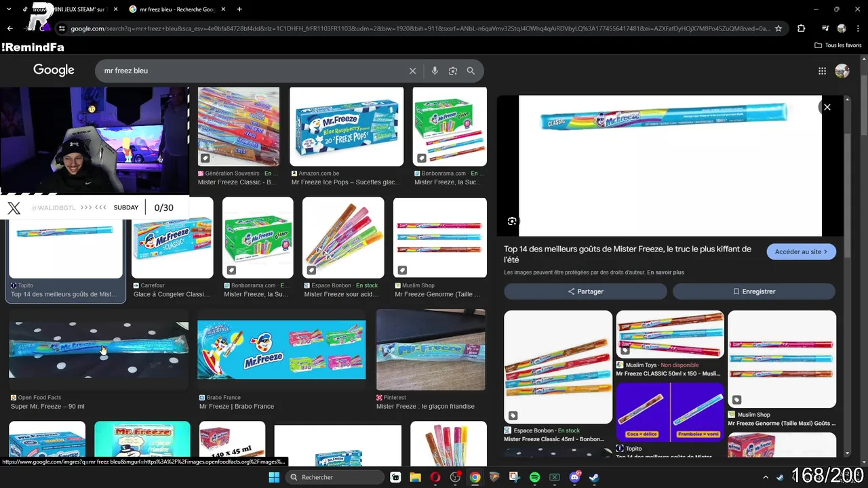Open the 'En savoir plus' copyright link
The height and width of the screenshot is (488, 868).
pyautogui.click(x=665, y=272)
